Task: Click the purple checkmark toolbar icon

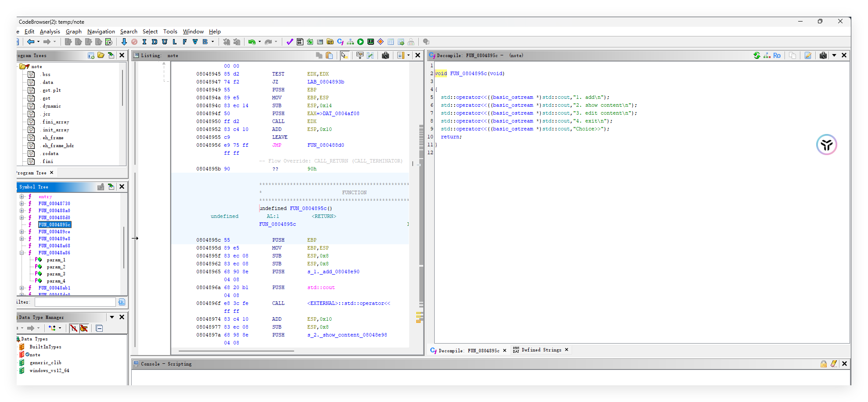Action: point(289,42)
